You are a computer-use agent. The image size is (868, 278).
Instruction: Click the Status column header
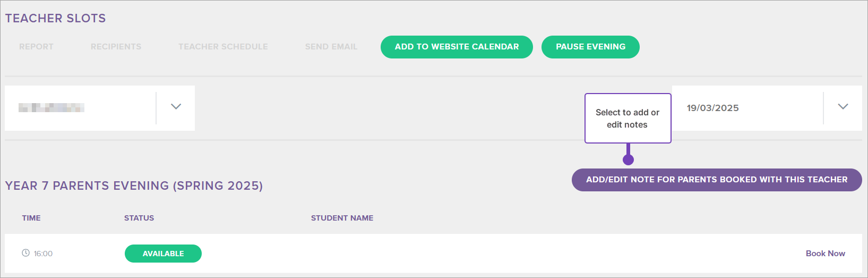[139, 218]
